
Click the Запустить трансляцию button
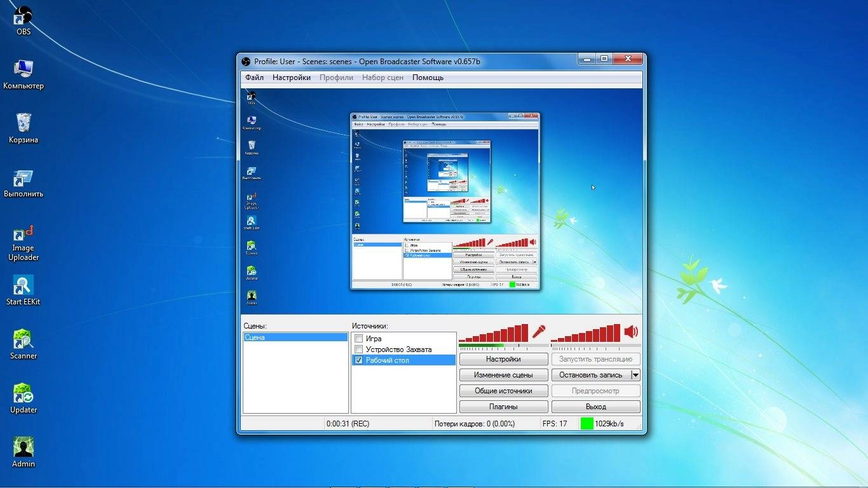595,359
